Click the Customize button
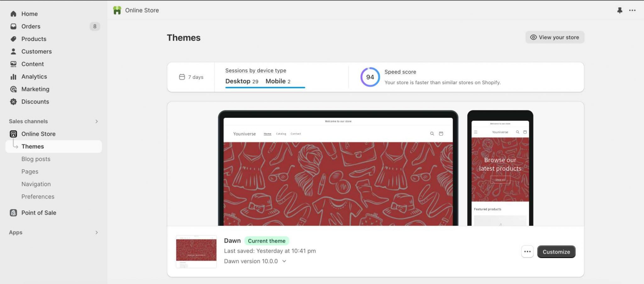 point(556,252)
